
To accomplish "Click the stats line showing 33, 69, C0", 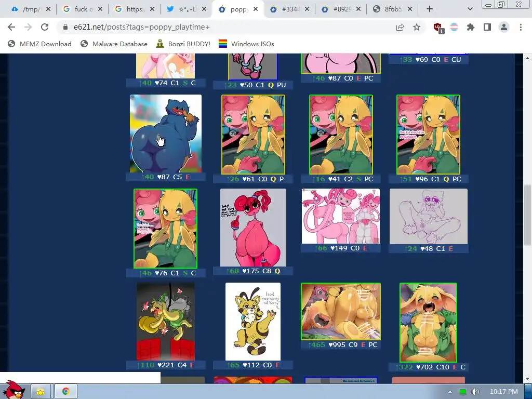I will point(428,59).
